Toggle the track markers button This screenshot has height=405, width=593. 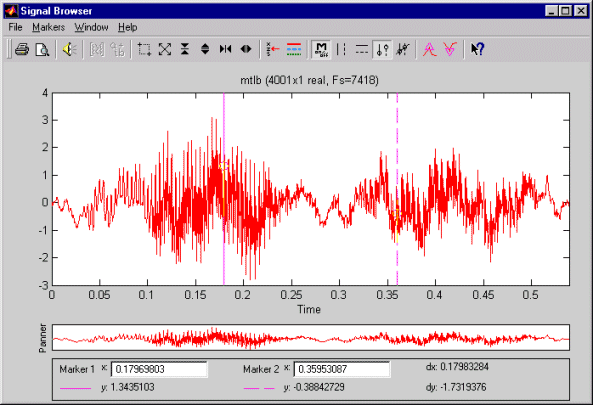pyautogui.click(x=382, y=49)
